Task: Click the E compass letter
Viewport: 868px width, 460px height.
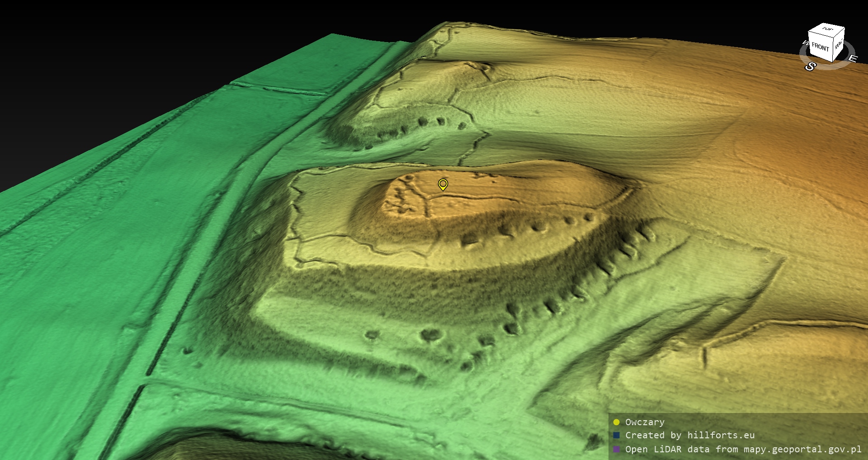Action: coord(852,59)
